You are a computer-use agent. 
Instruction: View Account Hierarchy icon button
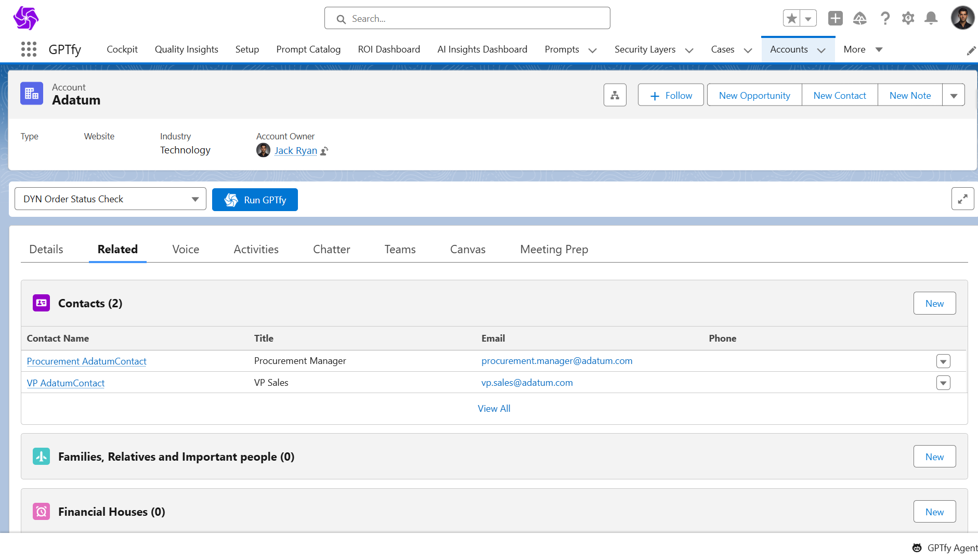(x=615, y=95)
